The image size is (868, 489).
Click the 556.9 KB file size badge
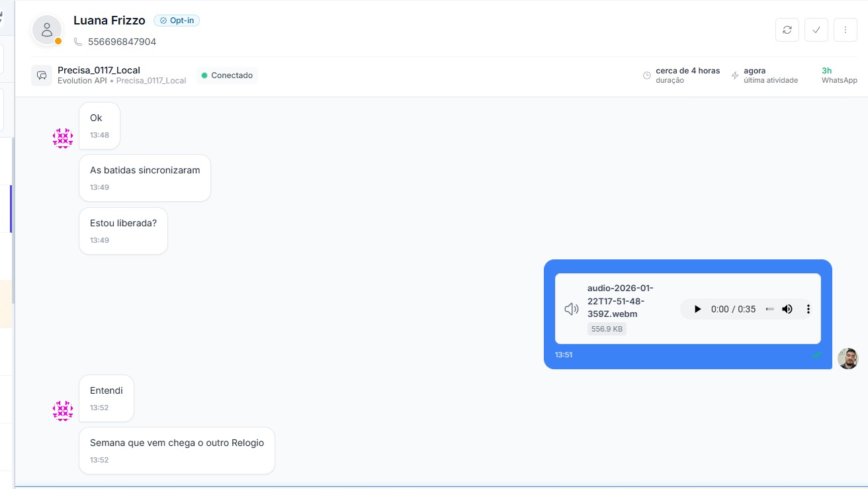point(607,329)
